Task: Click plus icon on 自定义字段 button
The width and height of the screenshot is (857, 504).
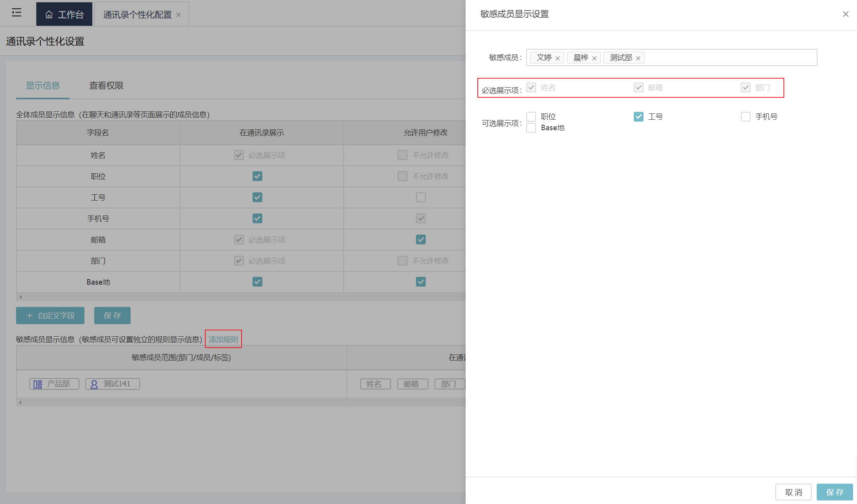Action: (29, 316)
